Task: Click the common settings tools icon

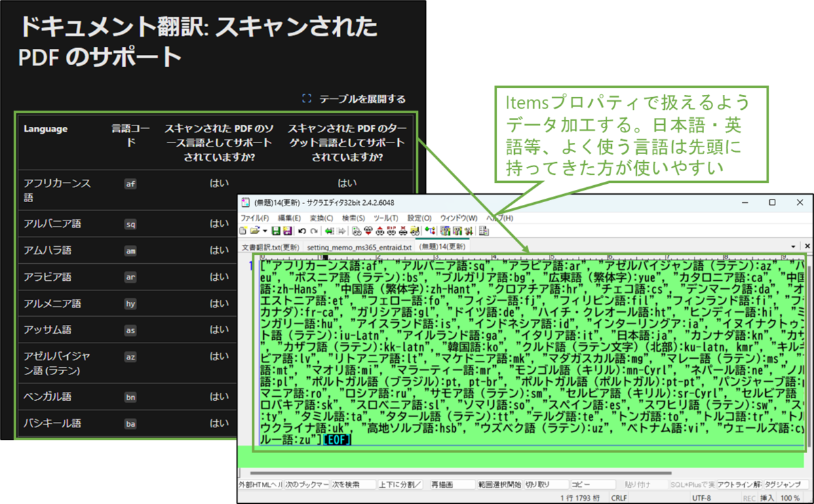Action: click(469, 231)
